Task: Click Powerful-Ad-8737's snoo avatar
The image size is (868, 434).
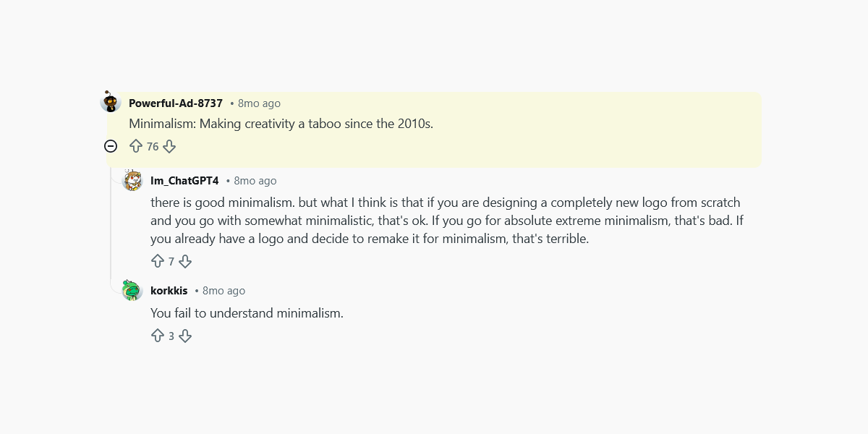Action: (110, 102)
